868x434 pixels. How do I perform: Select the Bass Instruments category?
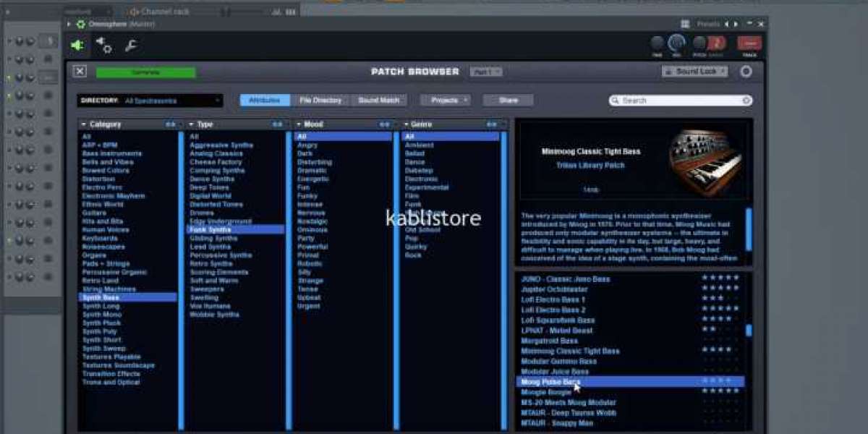(112, 153)
